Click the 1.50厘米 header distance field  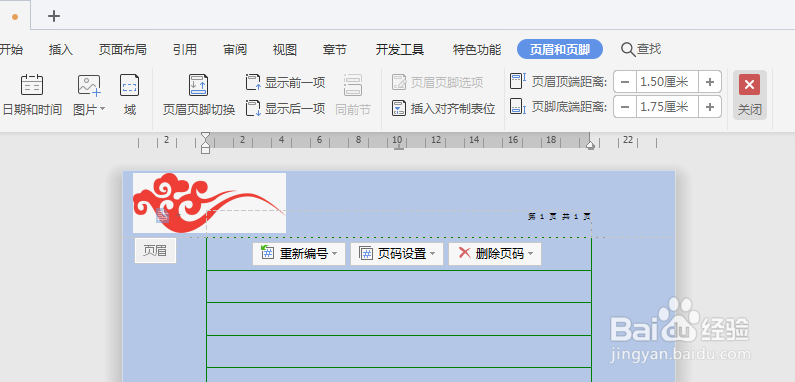[x=667, y=82]
